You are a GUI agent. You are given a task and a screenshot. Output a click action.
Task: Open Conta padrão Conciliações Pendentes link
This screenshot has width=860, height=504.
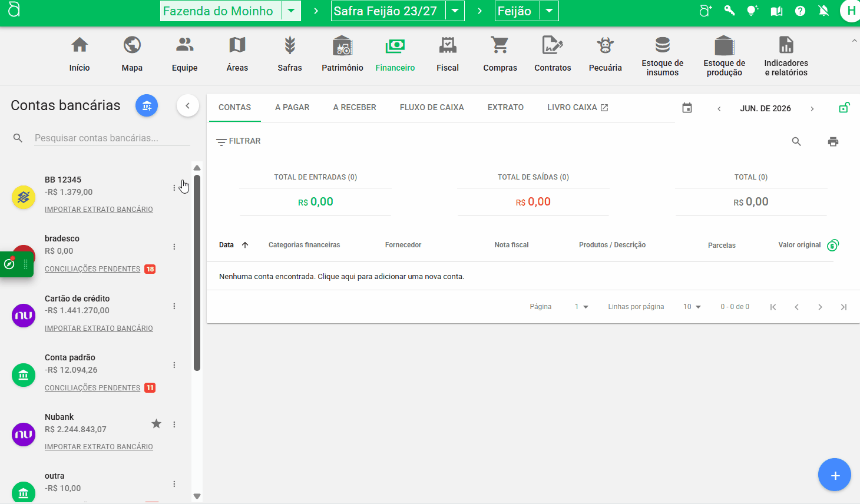point(92,388)
